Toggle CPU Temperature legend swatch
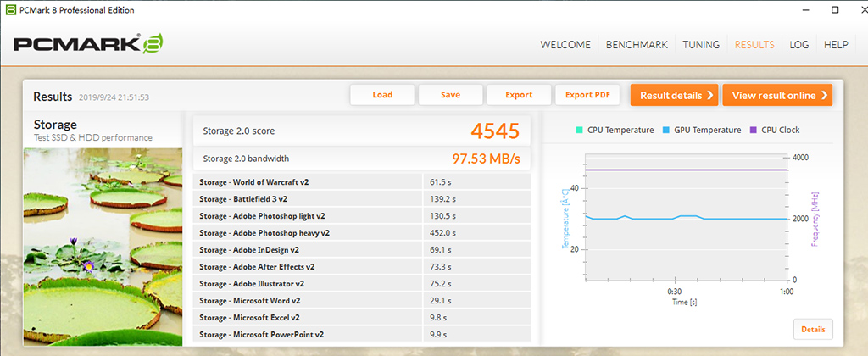The image size is (868, 356). (x=578, y=131)
